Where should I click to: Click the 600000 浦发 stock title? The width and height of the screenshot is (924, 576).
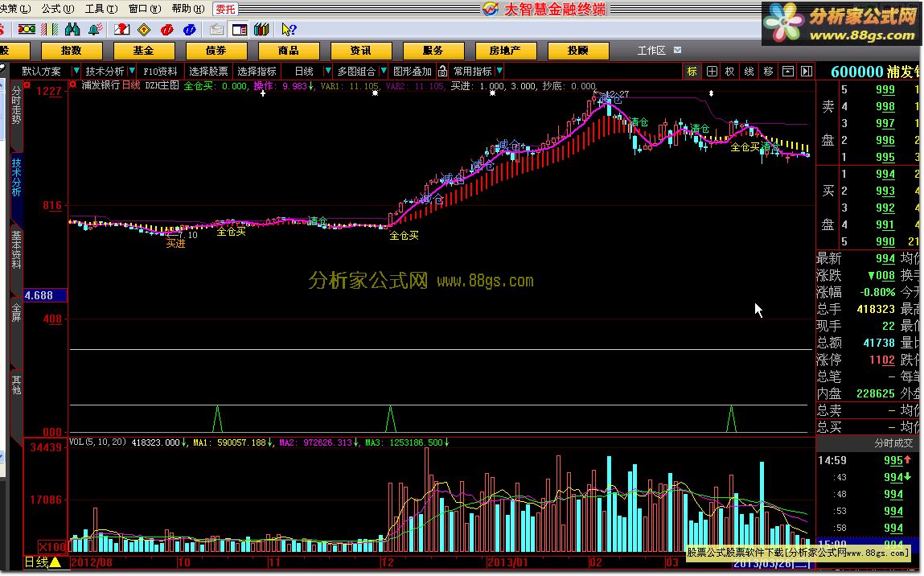pos(874,72)
